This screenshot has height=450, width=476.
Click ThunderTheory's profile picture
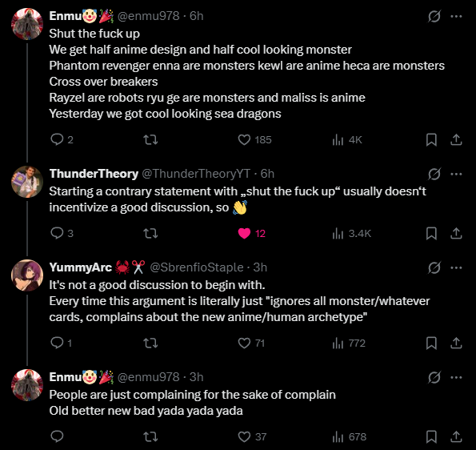point(27,182)
